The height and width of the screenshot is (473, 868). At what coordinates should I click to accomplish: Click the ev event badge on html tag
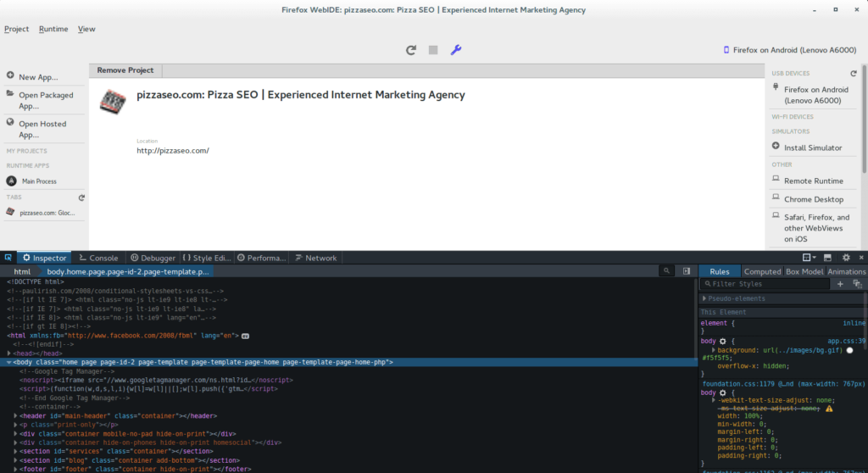[245, 336]
